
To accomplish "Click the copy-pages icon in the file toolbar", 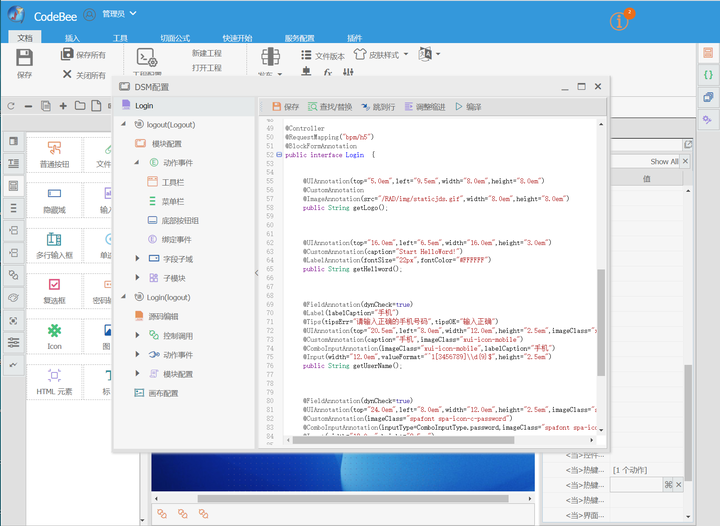I will tap(46, 106).
